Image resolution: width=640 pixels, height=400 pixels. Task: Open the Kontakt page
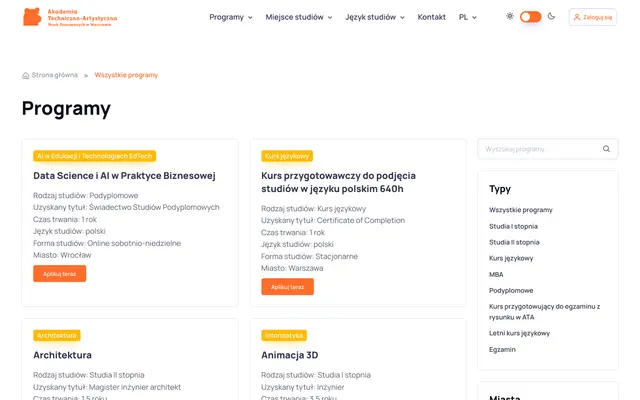tap(431, 17)
